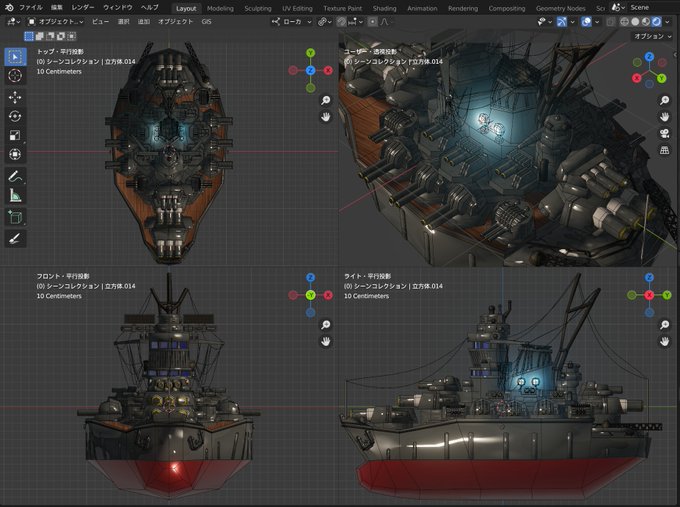Click blue Z axis on User perspective gizmo
The height and width of the screenshot is (507, 680).
649,57
